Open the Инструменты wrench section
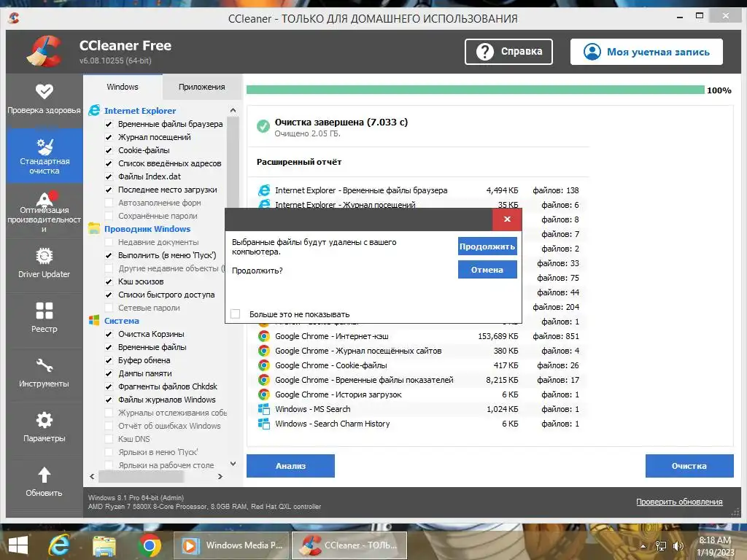The width and height of the screenshot is (747, 560). 44,373
